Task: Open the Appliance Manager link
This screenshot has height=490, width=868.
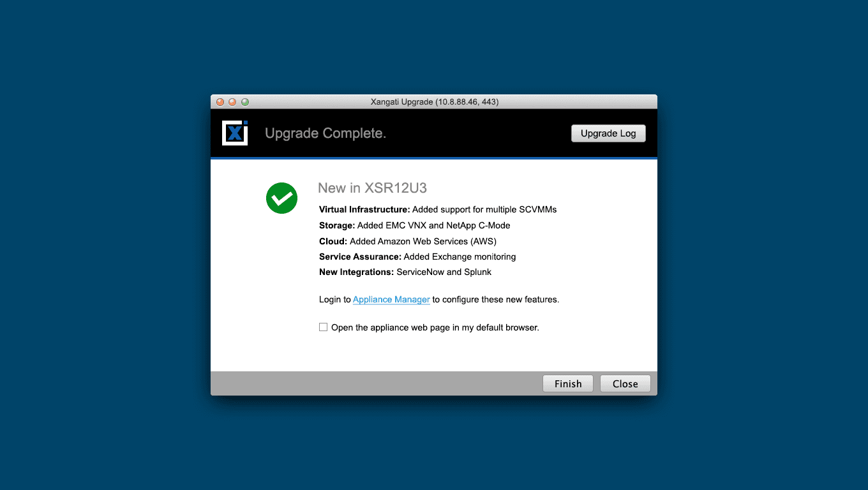Action: coord(391,299)
